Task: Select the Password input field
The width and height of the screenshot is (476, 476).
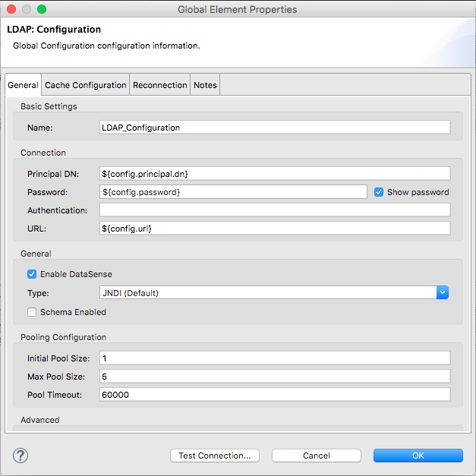Action: click(233, 192)
